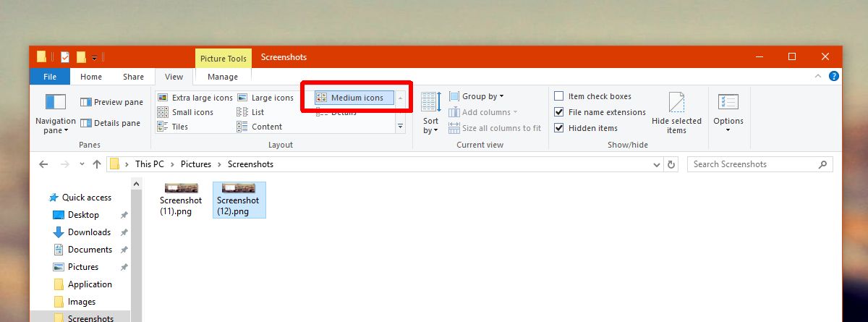The width and height of the screenshot is (868, 322).
Task: Open Documents in Quick access
Action: click(83, 250)
